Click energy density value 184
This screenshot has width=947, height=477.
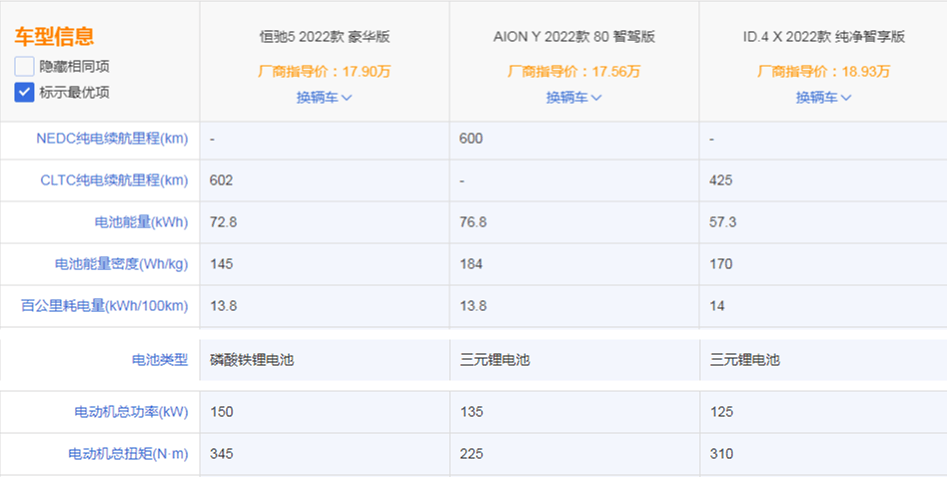(x=471, y=264)
